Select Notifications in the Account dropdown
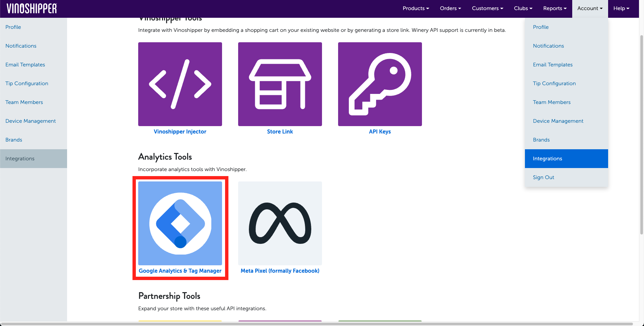 pos(567,46)
